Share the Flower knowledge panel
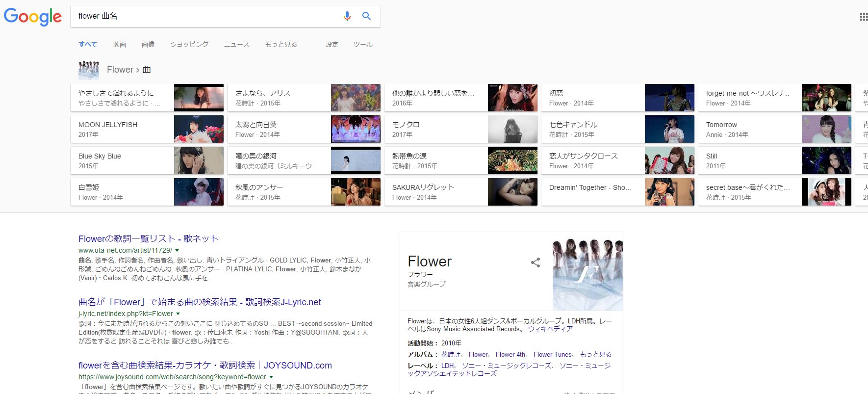Viewport: 868px width, 394px height. pyautogui.click(x=536, y=263)
